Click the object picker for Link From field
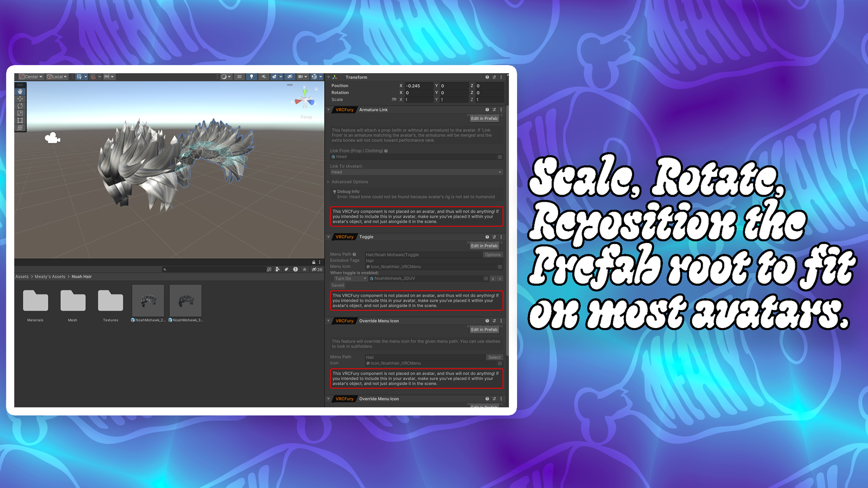868x488 pixels. pos(500,157)
